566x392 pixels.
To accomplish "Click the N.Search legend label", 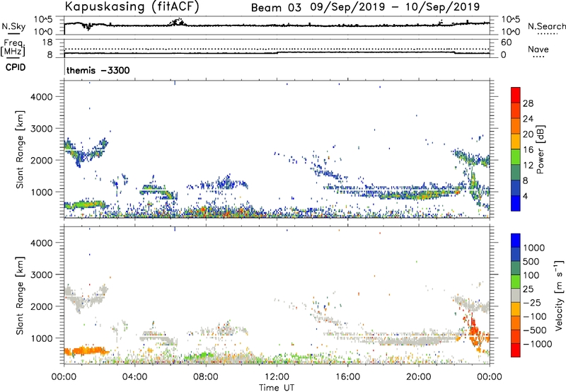I will [x=547, y=26].
